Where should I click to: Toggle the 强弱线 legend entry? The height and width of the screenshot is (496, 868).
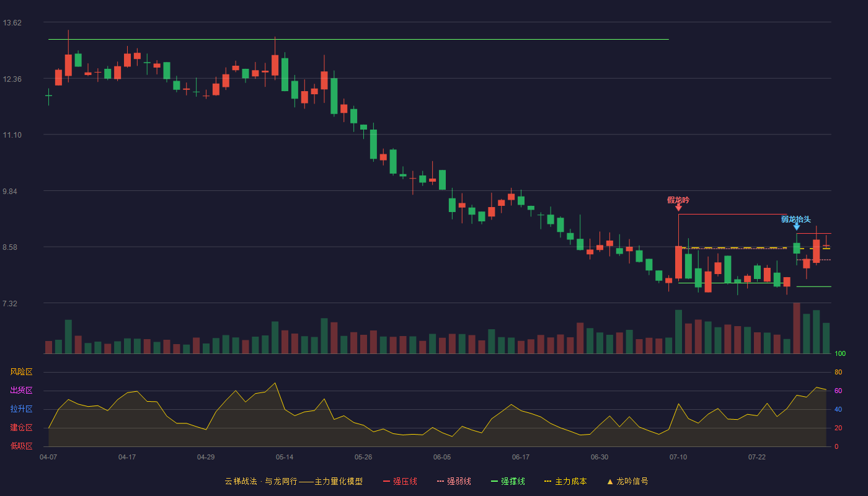pyautogui.click(x=454, y=481)
